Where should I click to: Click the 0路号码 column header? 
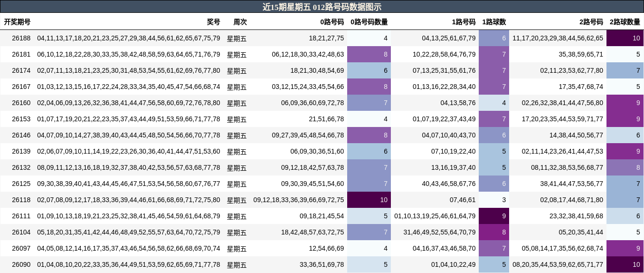tap(332, 22)
